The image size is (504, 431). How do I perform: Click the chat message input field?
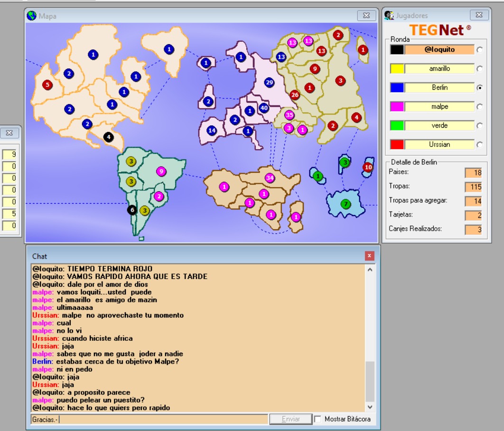[x=149, y=419]
